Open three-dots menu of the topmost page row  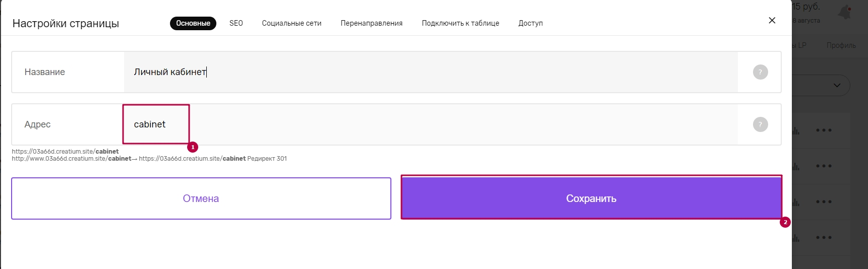(824, 130)
